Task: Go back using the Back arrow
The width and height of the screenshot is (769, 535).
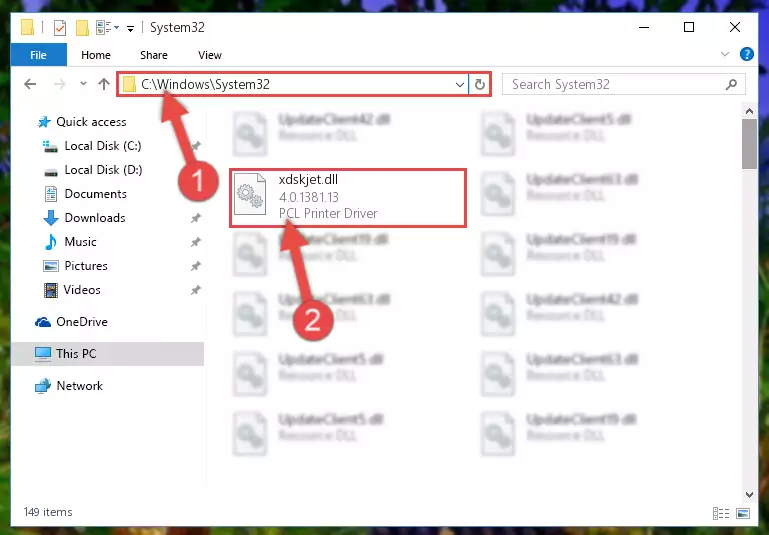Action: (30, 84)
